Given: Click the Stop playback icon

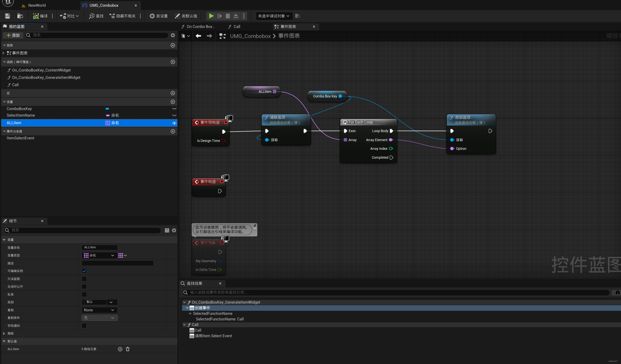Looking at the screenshot, I should [228, 16].
